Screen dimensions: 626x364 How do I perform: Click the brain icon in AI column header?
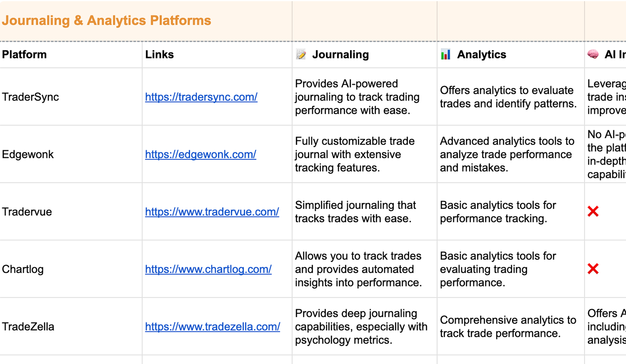[593, 54]
